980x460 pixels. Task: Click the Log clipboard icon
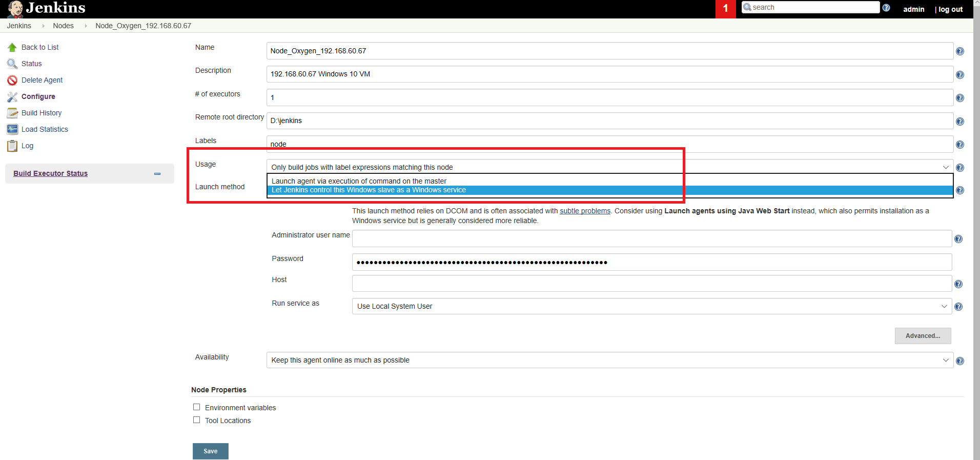(12, 146)
